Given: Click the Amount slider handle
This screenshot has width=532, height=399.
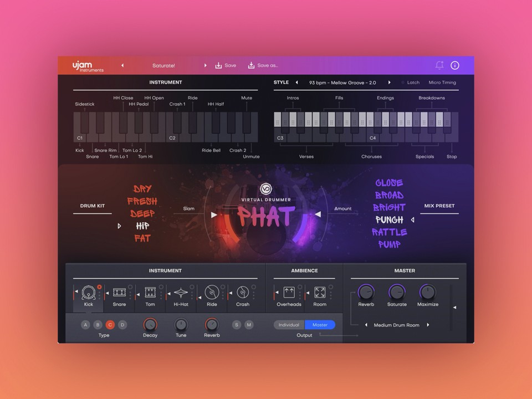Looking at the screenshot, I should (x=318, y=214).
